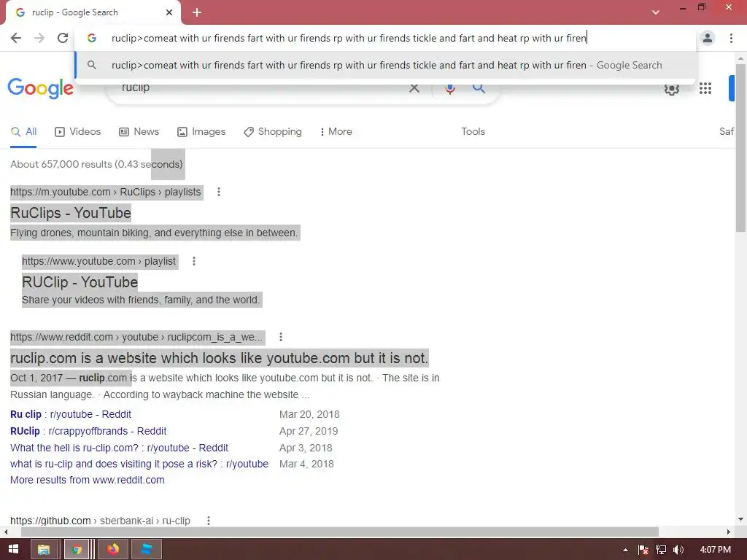Screen dimensions: 747x560
Task: Reload the current page
Action: pos(63,38)
